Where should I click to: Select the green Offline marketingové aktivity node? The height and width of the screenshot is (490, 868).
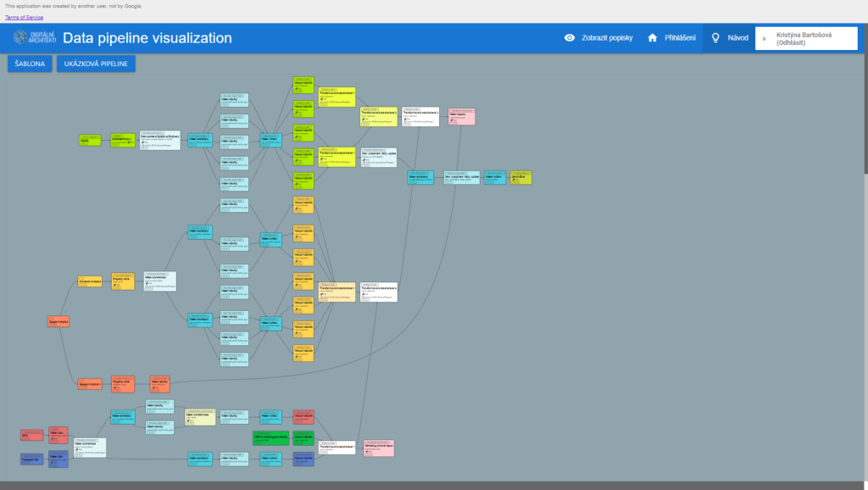tap(270, 438)
